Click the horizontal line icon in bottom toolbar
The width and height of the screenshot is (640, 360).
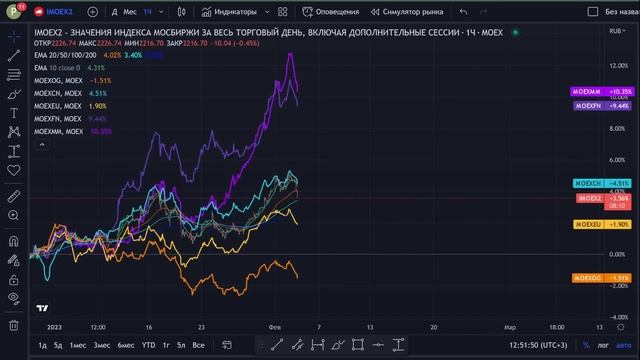378,345
